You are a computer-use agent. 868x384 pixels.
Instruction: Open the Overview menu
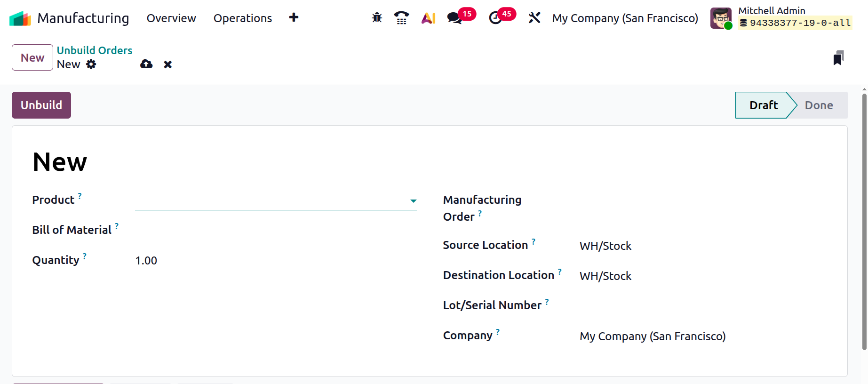click(x=171, y=18)
